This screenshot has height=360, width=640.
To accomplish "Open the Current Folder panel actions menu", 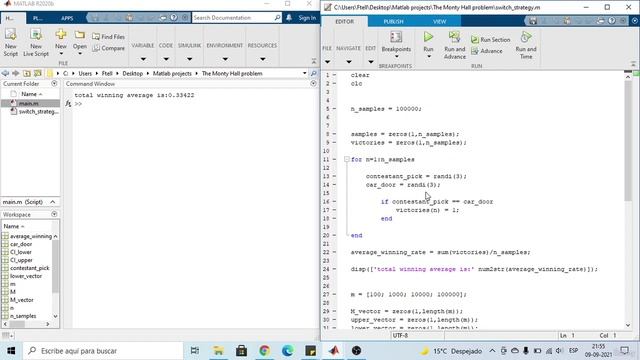I will pos(54,84).
